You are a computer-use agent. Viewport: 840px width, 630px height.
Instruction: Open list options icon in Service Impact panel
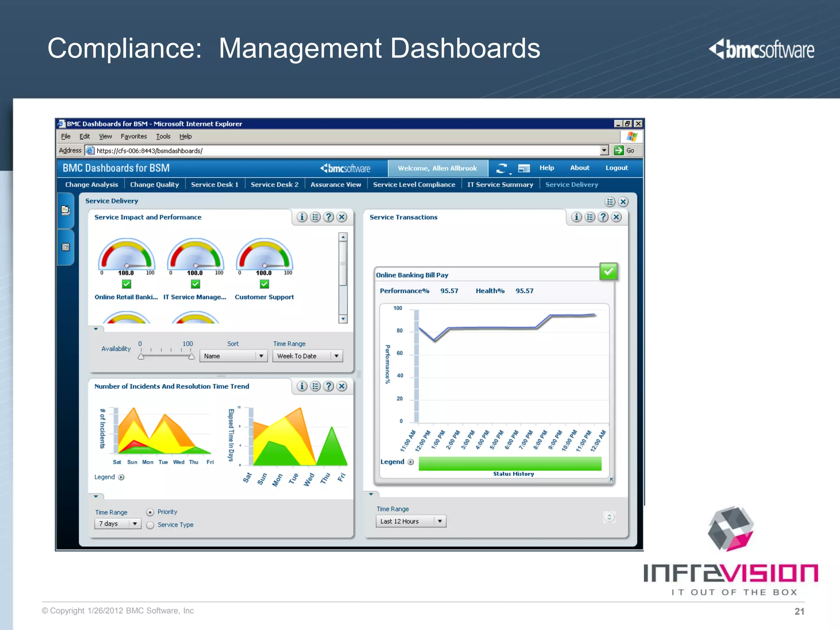pos(315,217)
